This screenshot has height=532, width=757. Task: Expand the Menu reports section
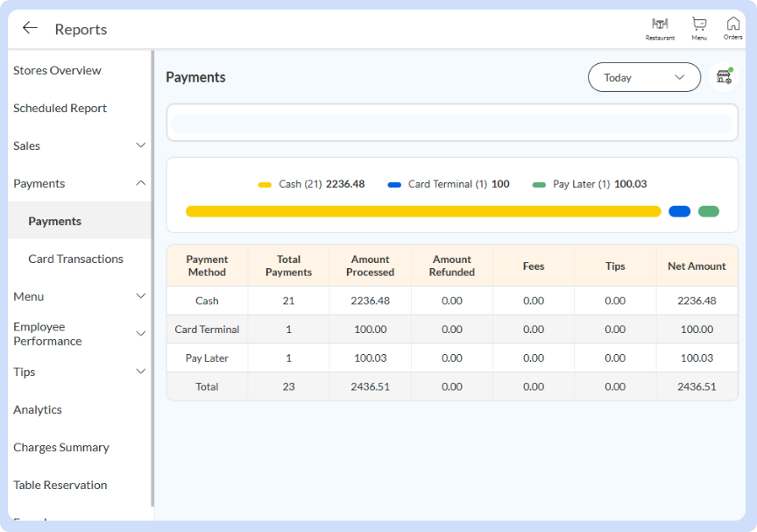point(140,296)
